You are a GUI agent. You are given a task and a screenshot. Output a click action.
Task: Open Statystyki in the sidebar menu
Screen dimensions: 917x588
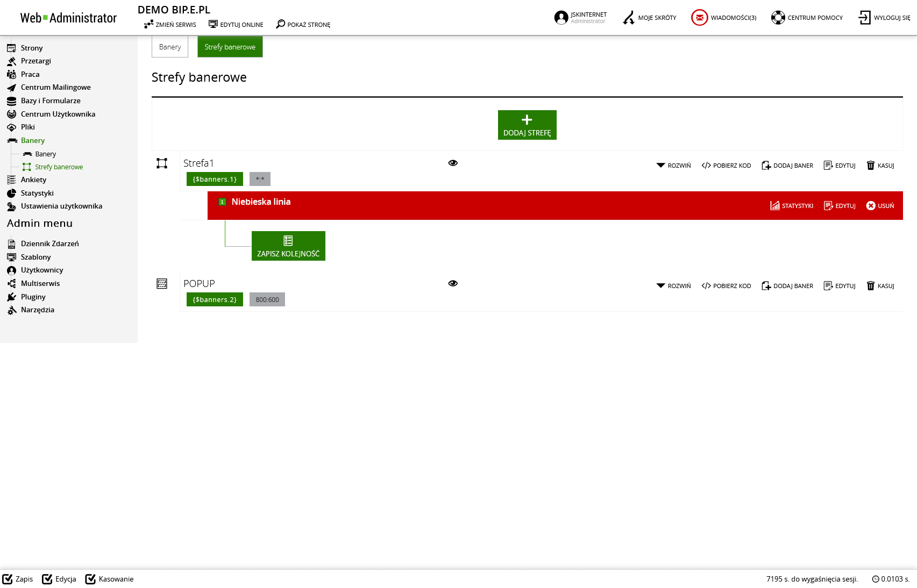tap(37, 193)
